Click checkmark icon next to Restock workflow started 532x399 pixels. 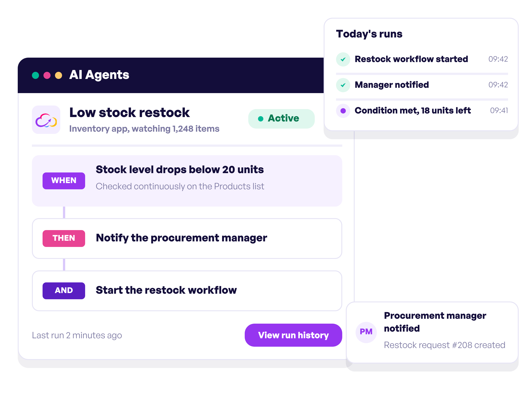(343, 59)
